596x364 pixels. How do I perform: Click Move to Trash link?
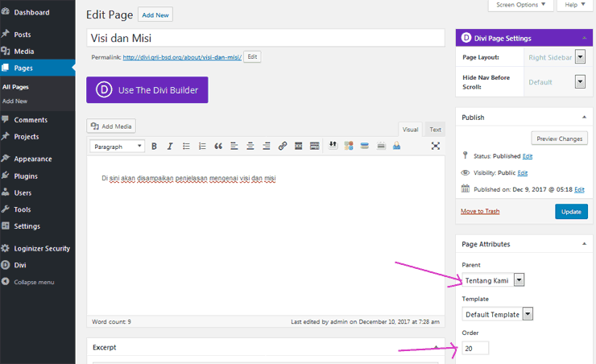(480, 211)
